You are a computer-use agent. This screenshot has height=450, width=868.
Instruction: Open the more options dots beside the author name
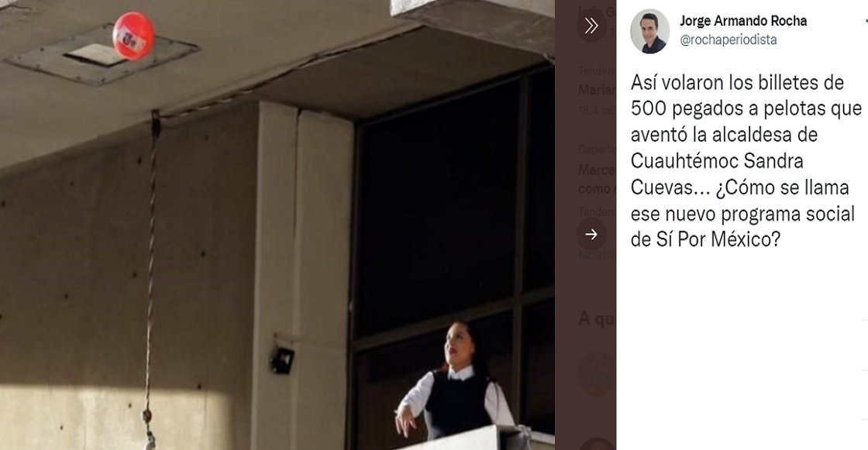click(866, 21)
